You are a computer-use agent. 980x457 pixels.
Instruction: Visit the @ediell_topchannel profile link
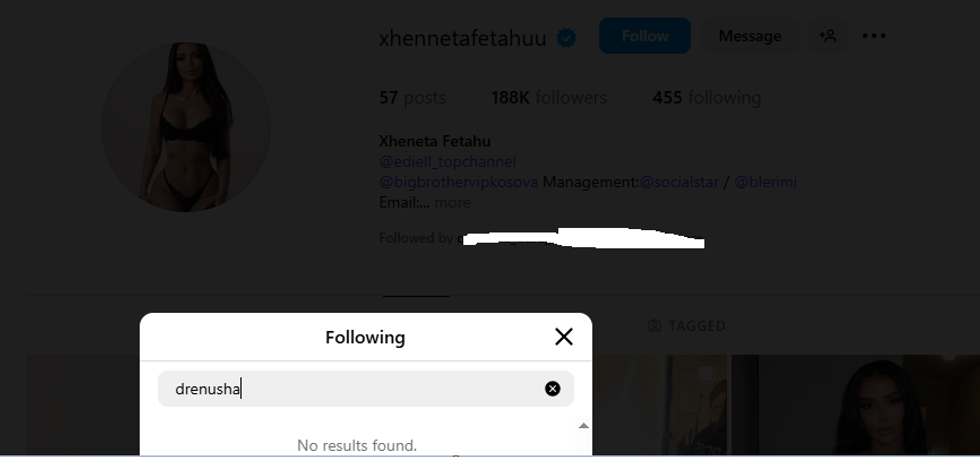[x=447, y=162]
